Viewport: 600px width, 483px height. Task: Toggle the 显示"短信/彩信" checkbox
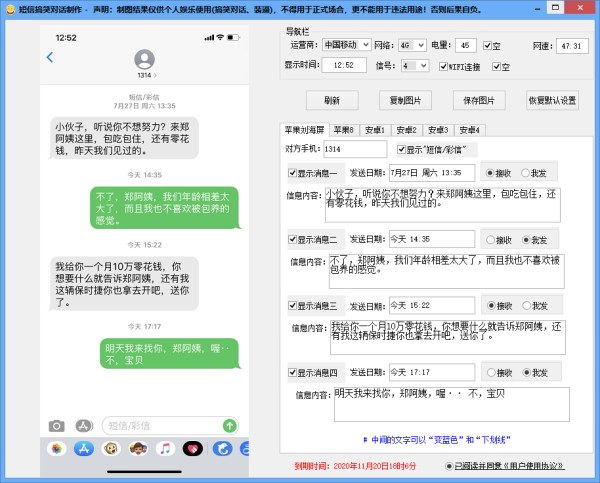(x=372, y=149)
